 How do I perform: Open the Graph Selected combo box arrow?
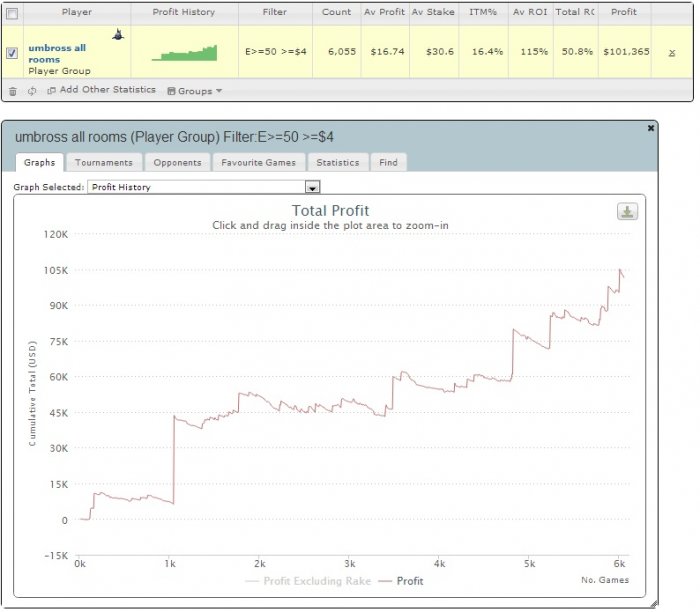pyautogui.click(x=312, y=187)
